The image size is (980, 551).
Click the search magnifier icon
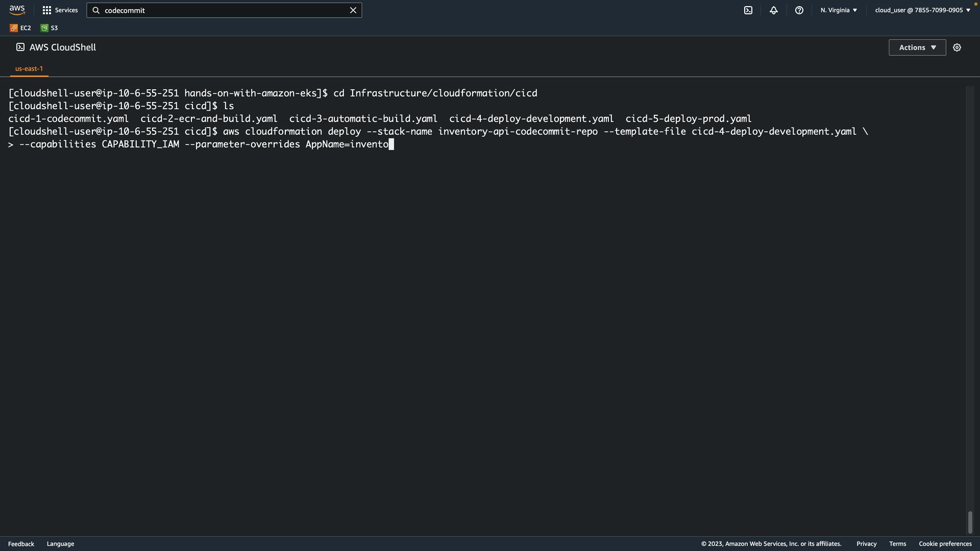pyautogui.click(x=96, y=10)
